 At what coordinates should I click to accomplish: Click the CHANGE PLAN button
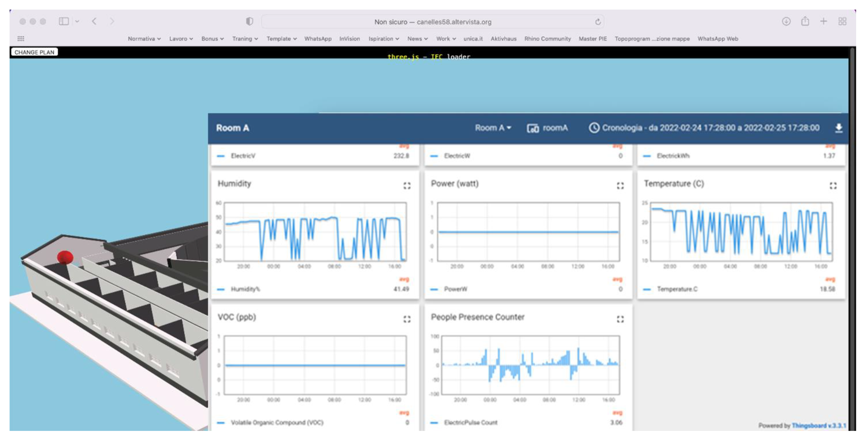(34, 52)
